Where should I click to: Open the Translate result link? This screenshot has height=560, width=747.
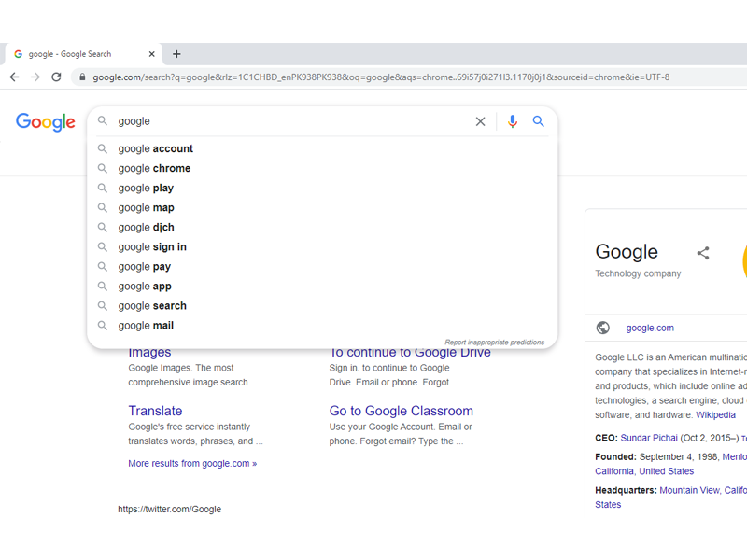(155, 411)
